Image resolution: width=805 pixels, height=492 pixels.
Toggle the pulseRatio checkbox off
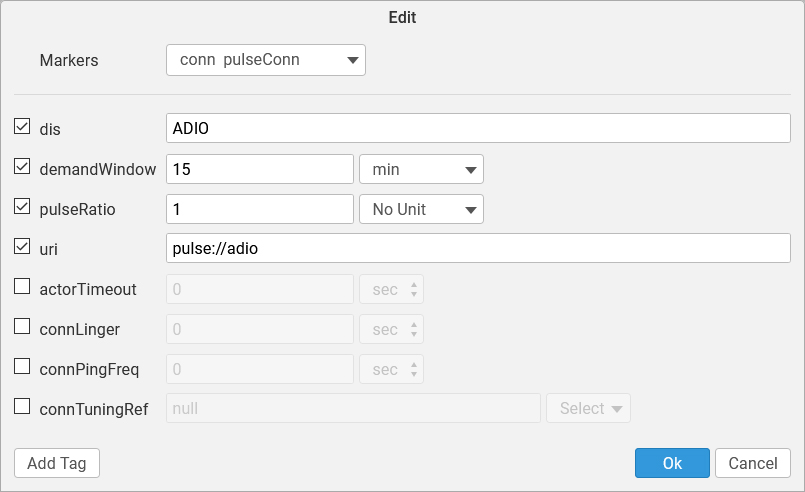(x=22, y=207)
